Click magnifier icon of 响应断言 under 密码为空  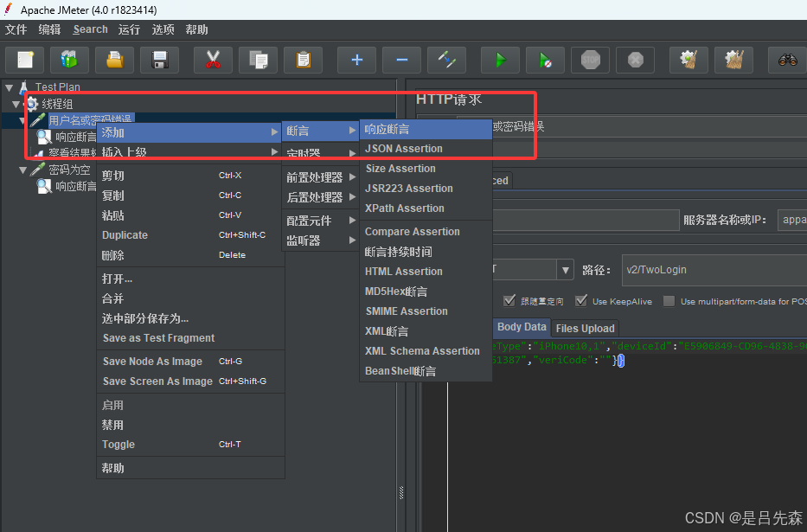[45, 186]
